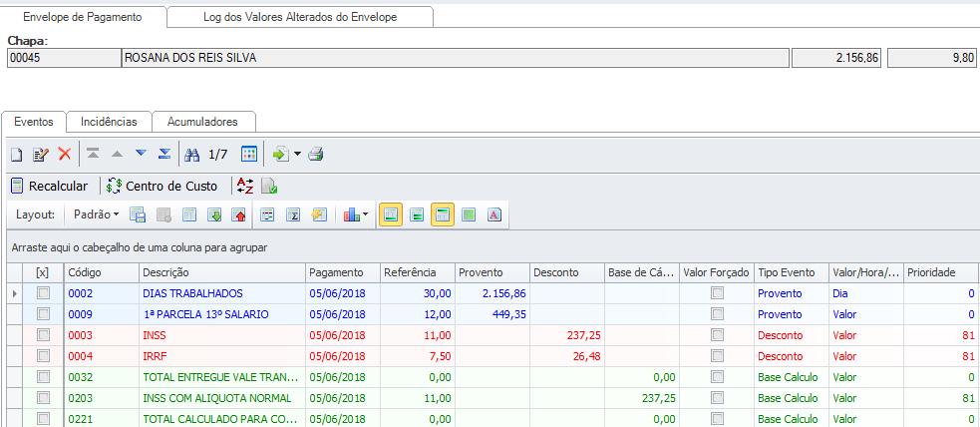Click the grid with green down arrow icon
This screenshot has width=980, height=427.
(214, 214)
